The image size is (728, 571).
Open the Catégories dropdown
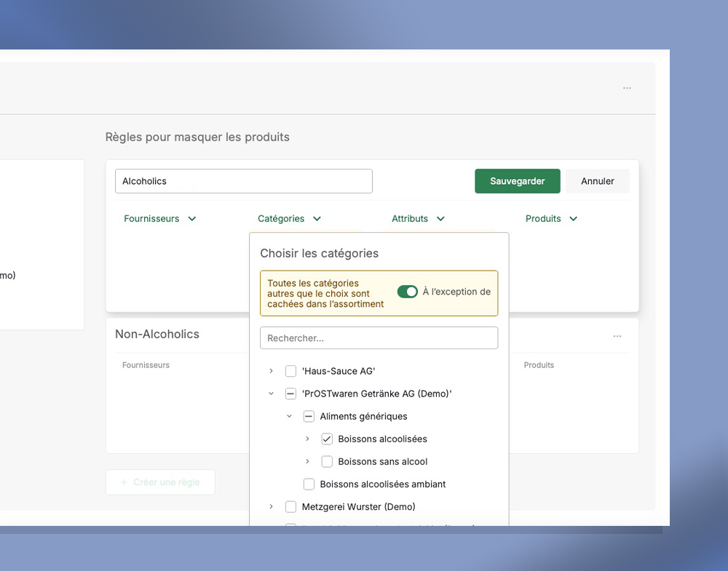289,218
